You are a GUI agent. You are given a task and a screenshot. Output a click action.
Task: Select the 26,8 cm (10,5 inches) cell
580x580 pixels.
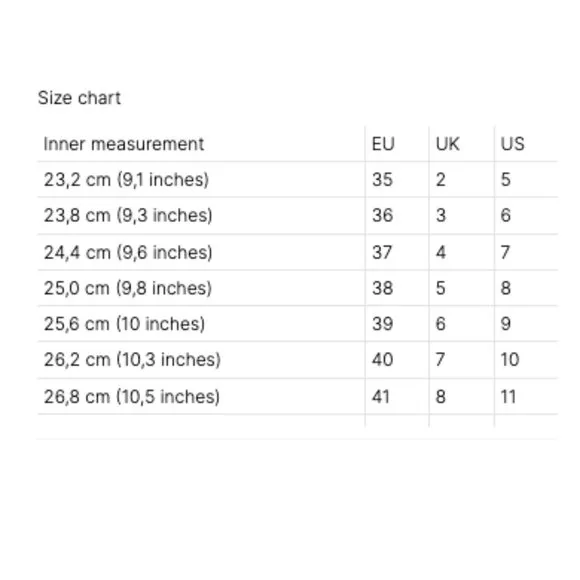point(132,397)
